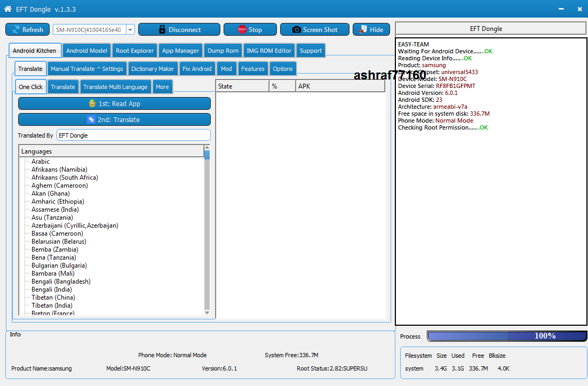
Task: Open the More tab
Action: [x=162, y=86]
